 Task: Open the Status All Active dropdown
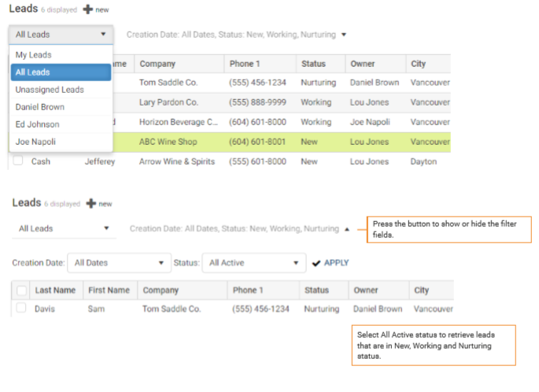[253, 263]
